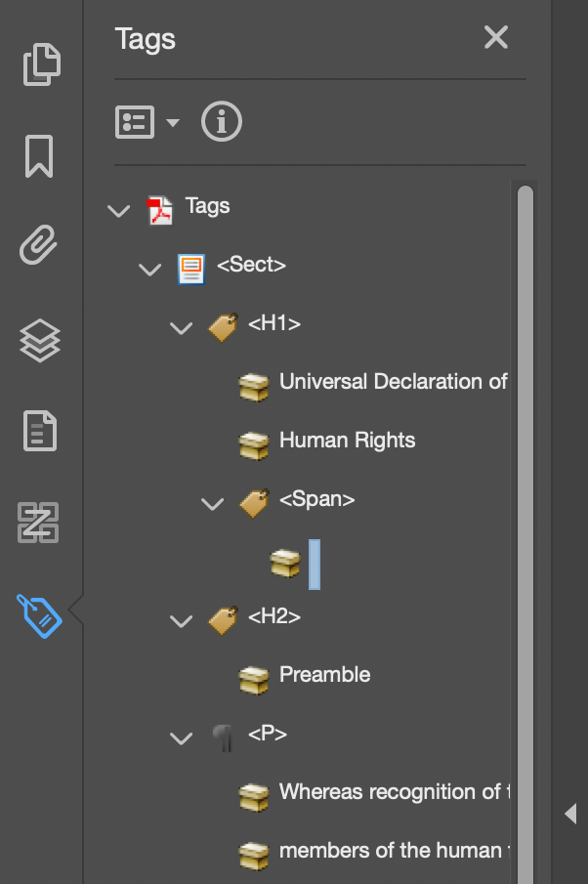Open the Bookmarks panel icon

(39, 156)
